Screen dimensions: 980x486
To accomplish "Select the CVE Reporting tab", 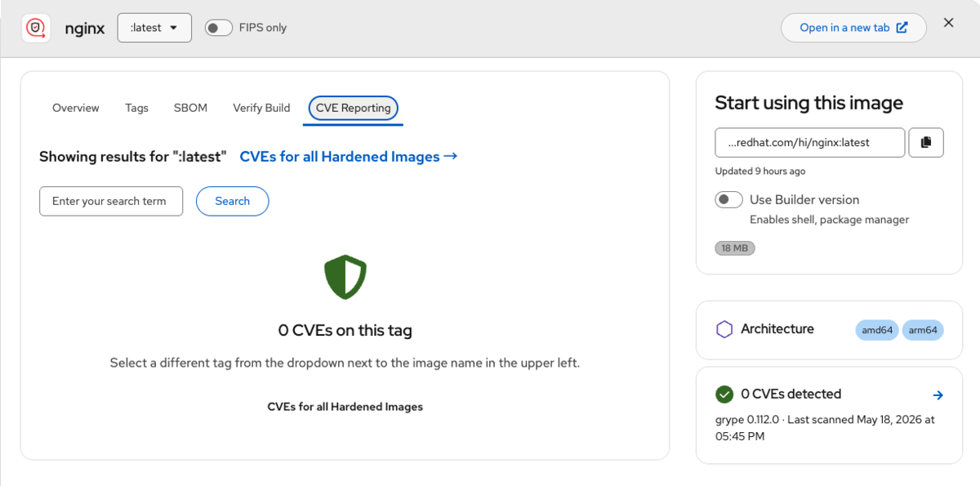I will [x=354, y=108].
